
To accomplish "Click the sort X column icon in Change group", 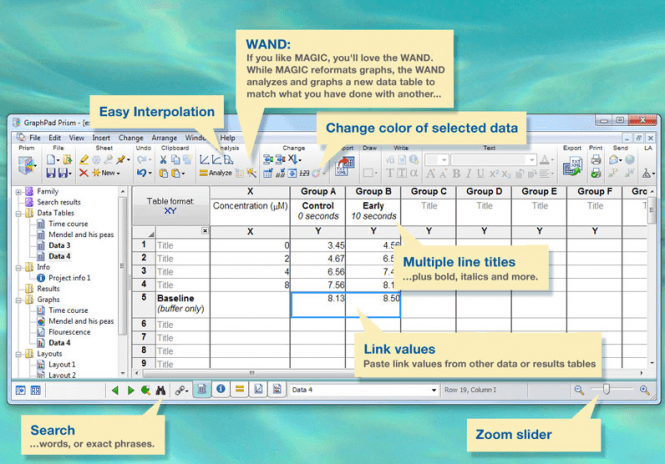I will tap(293, 159).
